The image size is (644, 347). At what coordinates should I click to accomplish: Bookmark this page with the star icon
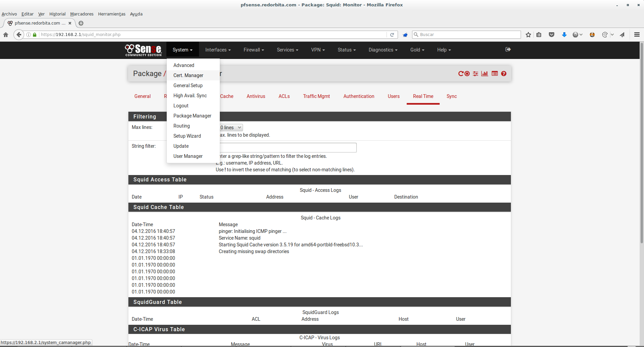tap(528, 35)
